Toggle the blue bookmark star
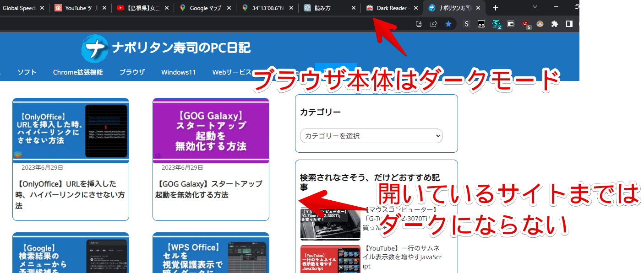 click(x=448, y=24)
